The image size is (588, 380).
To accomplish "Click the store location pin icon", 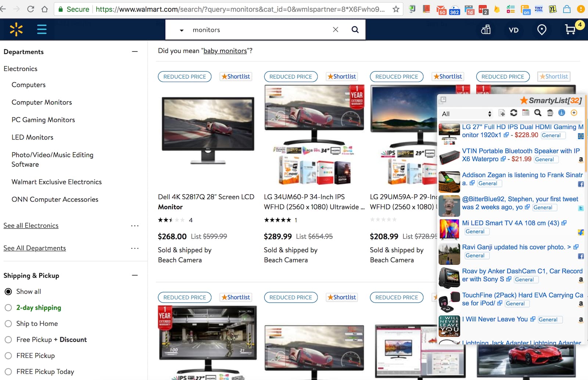I will [541, 30].
